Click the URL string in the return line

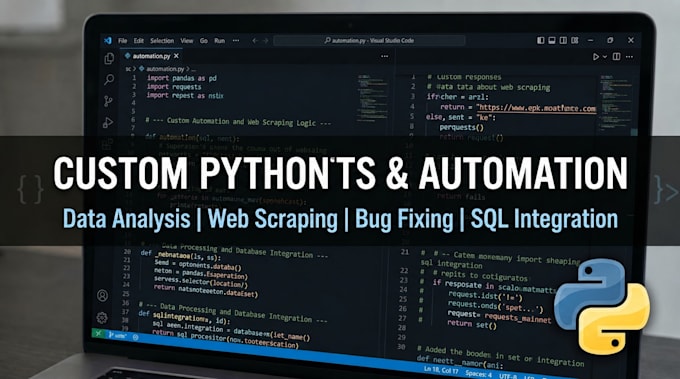click(536, 108)
